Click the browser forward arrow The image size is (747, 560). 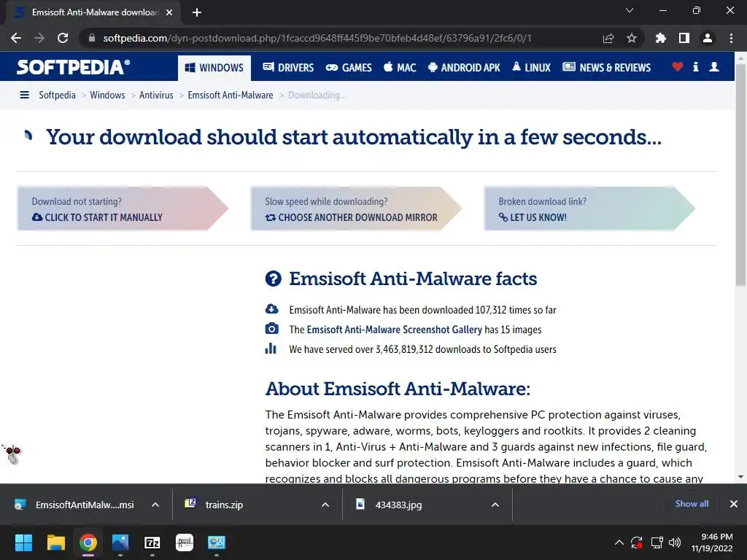pyautogui.click(x=39, y=38)
